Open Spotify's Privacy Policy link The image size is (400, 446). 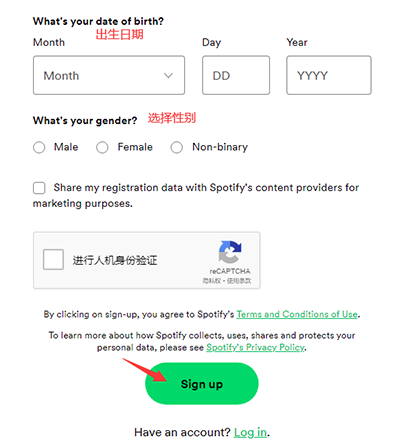coord(255,347)
